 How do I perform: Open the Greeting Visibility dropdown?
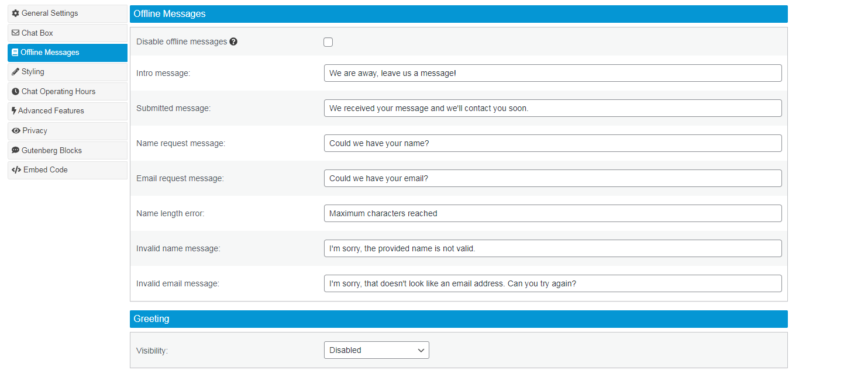pos(376,350)
